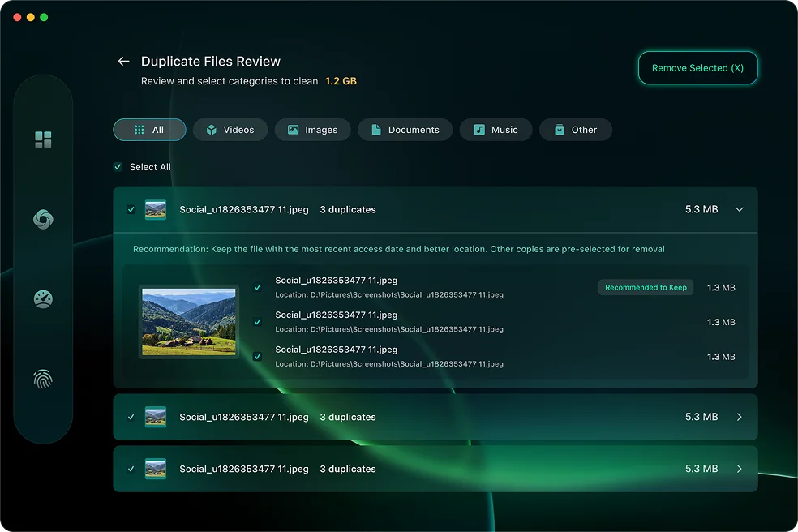The height and width of the screenshot is (532, 798).
Task: Open the large mountain image preview thumbnail
Action: (189, 321)
